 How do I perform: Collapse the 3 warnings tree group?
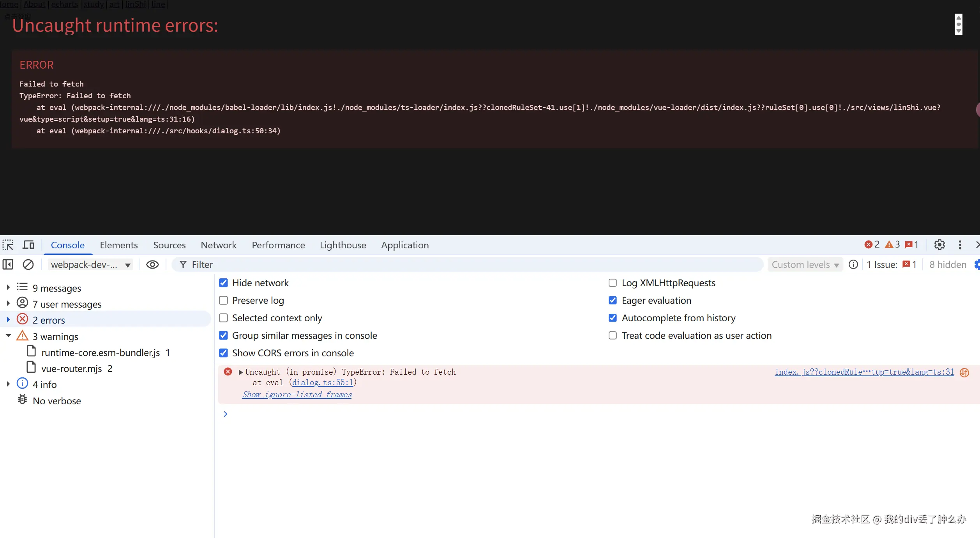coord(8,336)
